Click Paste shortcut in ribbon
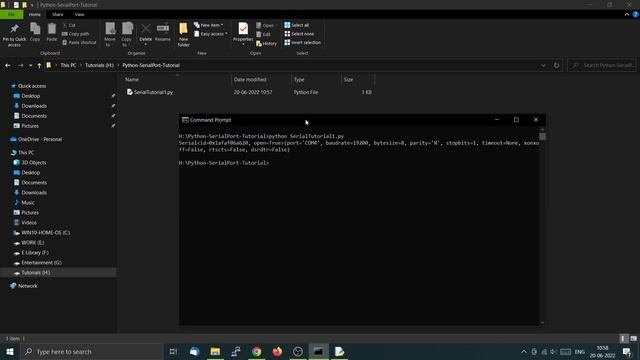Image resolution: width=640 pixels, height=360 pixels. [x=79, y=42]
